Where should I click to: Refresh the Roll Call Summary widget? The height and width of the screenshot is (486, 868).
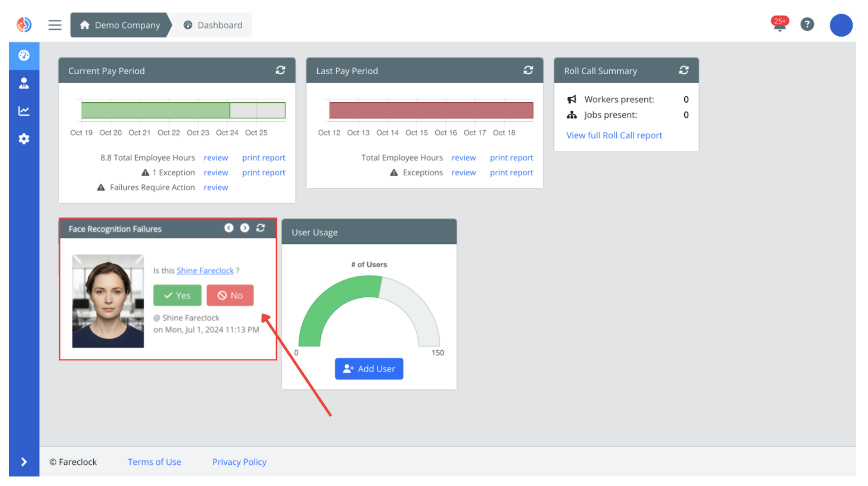point(684,71)
